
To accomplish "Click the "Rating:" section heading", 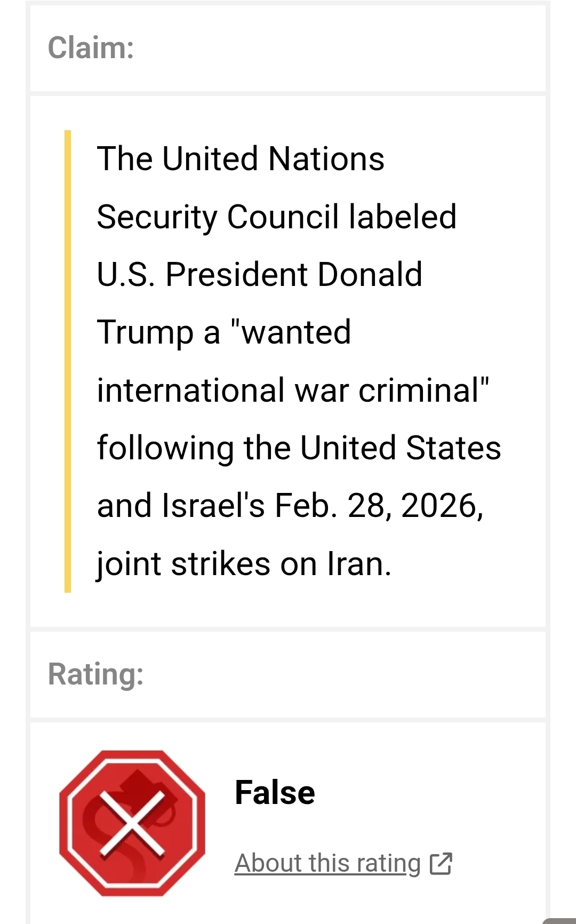I will point(95,674).
